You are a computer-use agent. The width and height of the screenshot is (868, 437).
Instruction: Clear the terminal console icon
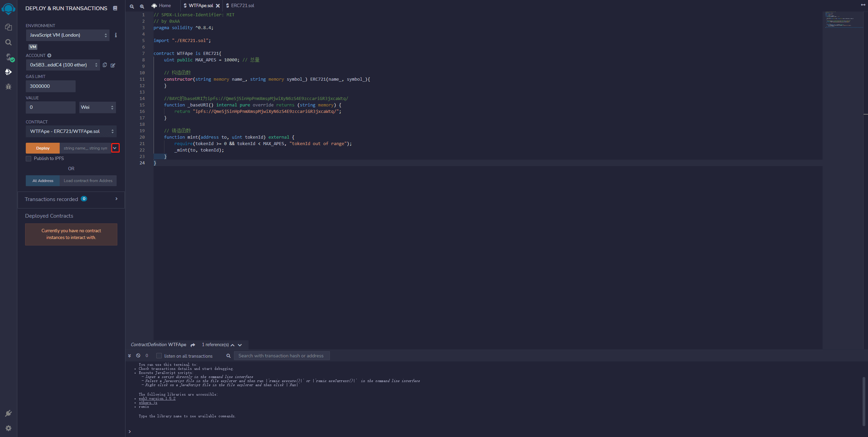point(138,356)
